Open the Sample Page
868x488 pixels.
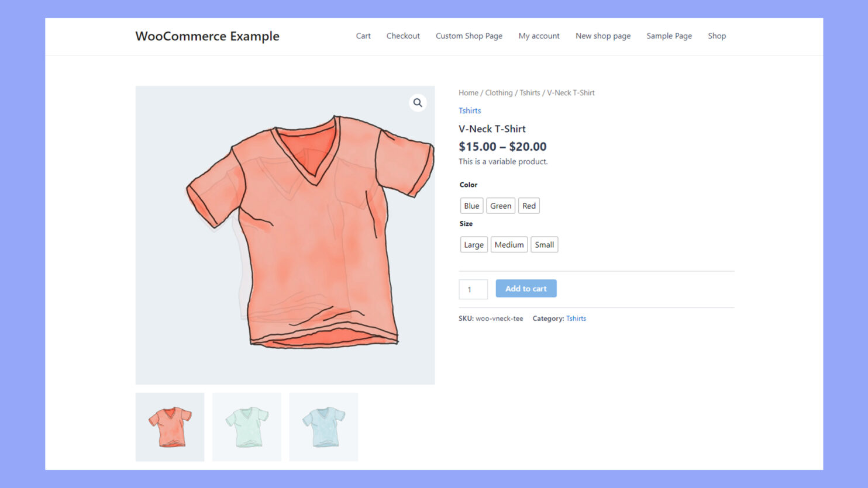pyautogui.click(x=669, y=36)
